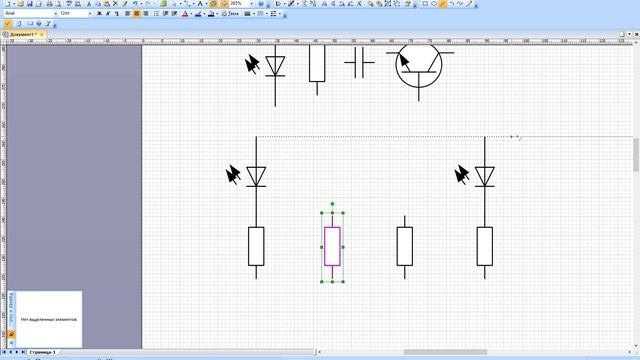Screen dimensions: 640x360
Task: Expand the Text tool dropdown arrow
Action: [206, 4]
